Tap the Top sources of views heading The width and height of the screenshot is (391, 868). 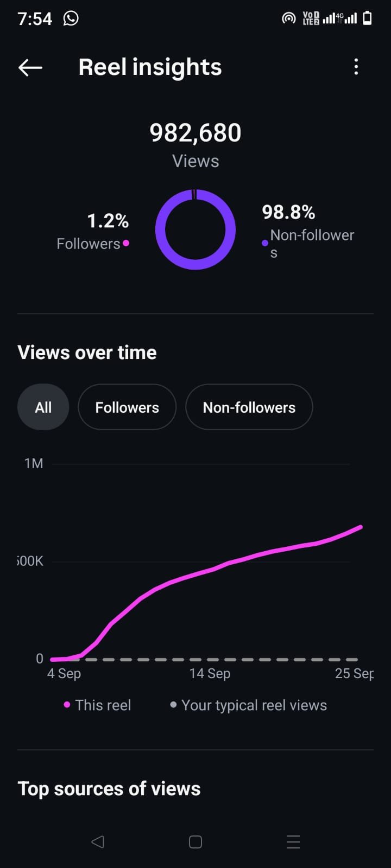[109, 789]
